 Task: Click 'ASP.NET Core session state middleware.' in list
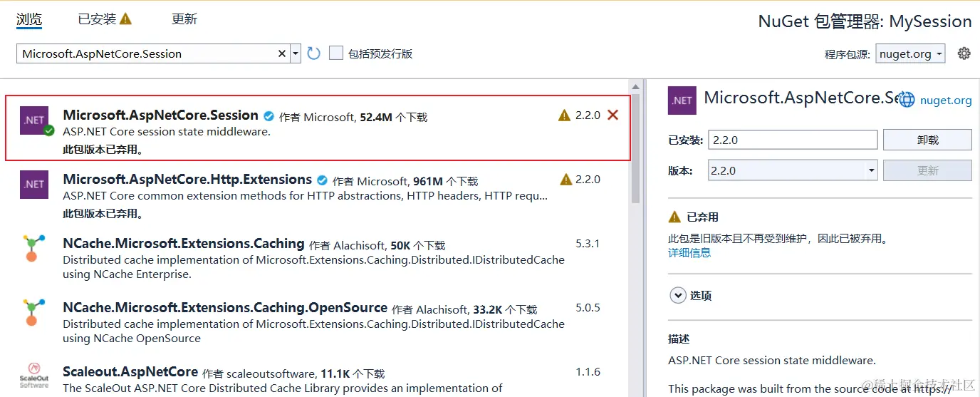point(167,132)
